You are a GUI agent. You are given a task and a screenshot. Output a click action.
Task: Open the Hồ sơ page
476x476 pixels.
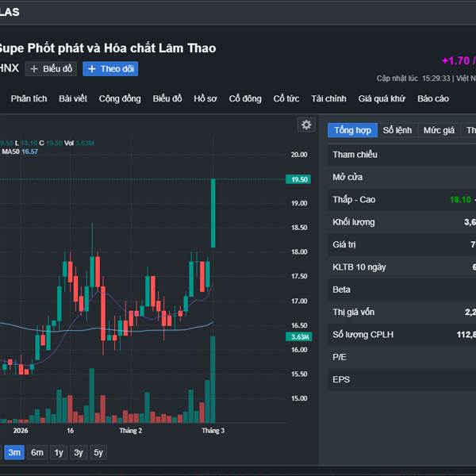pos(205,98)
